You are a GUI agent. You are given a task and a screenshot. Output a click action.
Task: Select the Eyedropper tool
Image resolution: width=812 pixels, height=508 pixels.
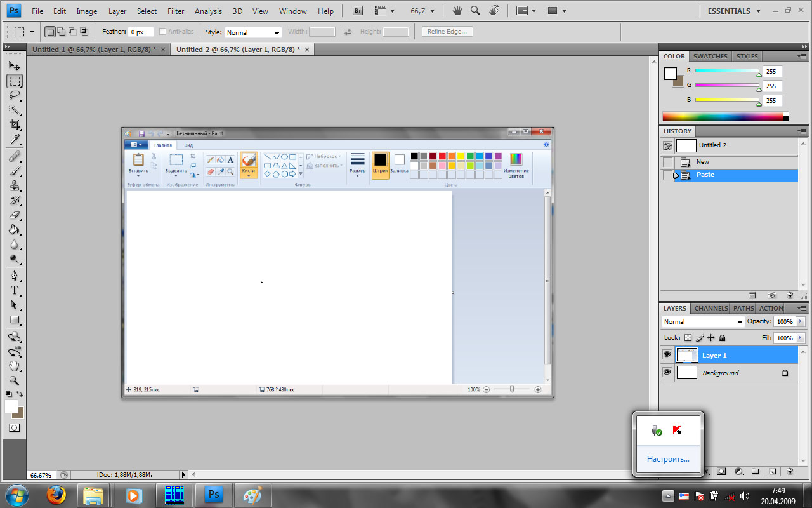[x=15, y=139]
